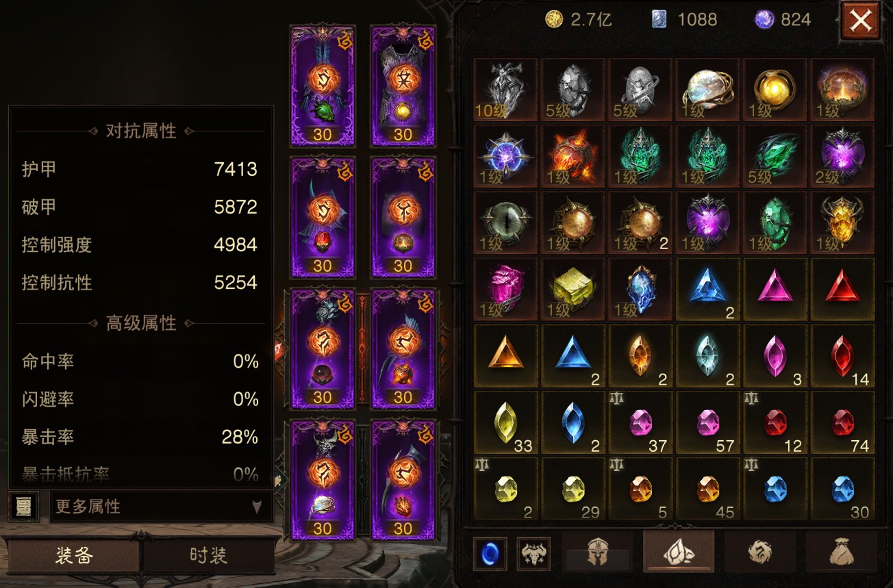893x588 pixels.
Task: Open the helmet equipment inventory tab
Action: [x=597, y=552]
